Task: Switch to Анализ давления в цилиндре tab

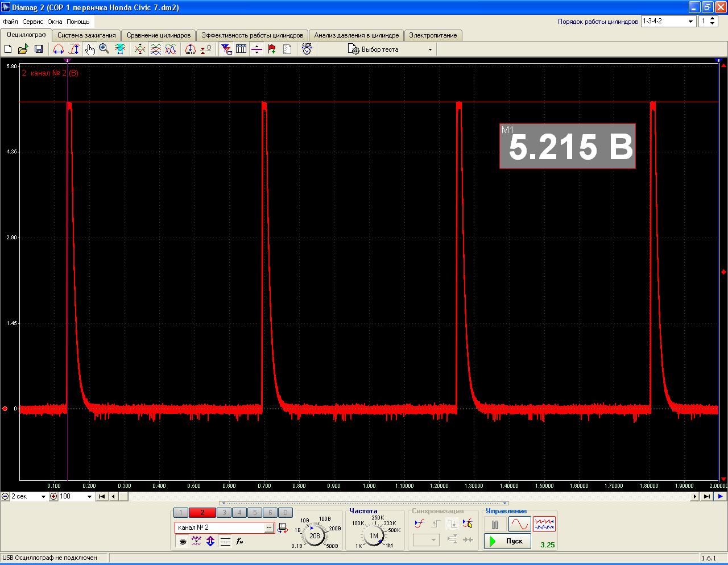Action: pos(357,35)
